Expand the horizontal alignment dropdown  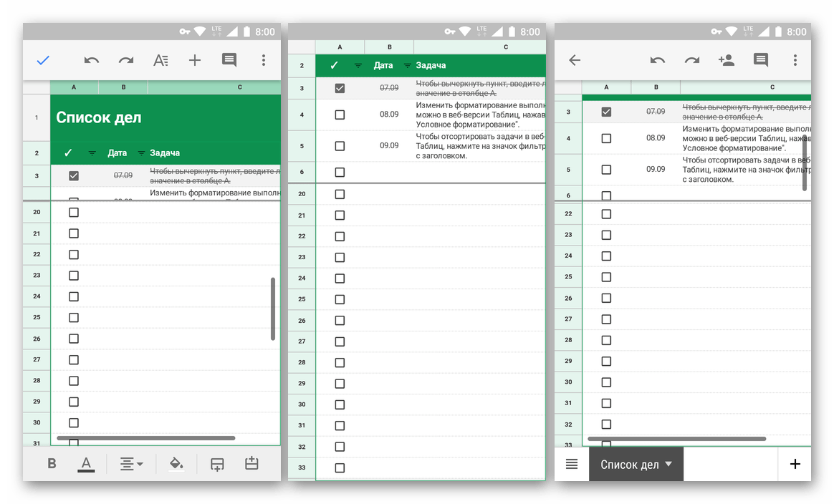point(131,464)
